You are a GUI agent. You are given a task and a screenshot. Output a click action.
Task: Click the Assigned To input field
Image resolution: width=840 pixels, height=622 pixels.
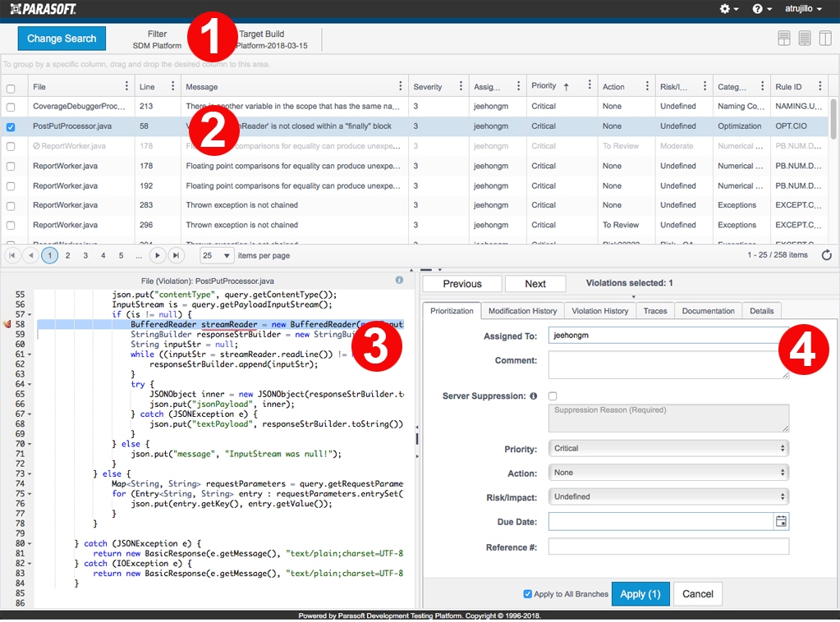668,335
